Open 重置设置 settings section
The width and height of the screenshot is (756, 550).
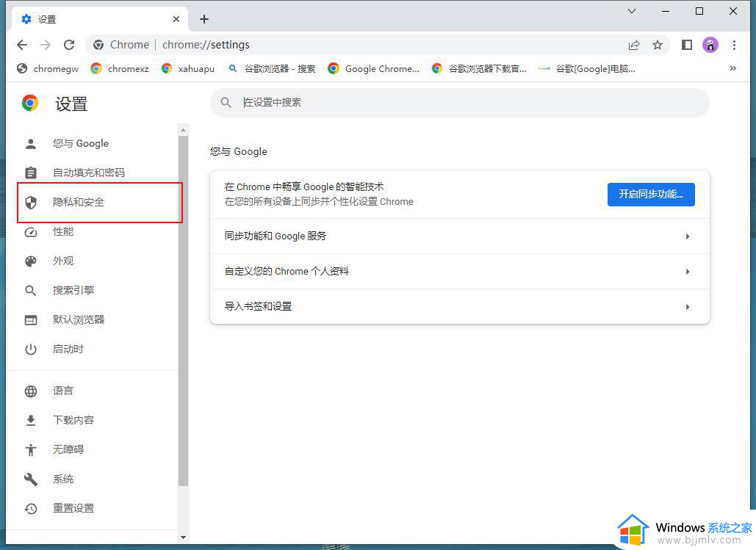click(92, 509)
